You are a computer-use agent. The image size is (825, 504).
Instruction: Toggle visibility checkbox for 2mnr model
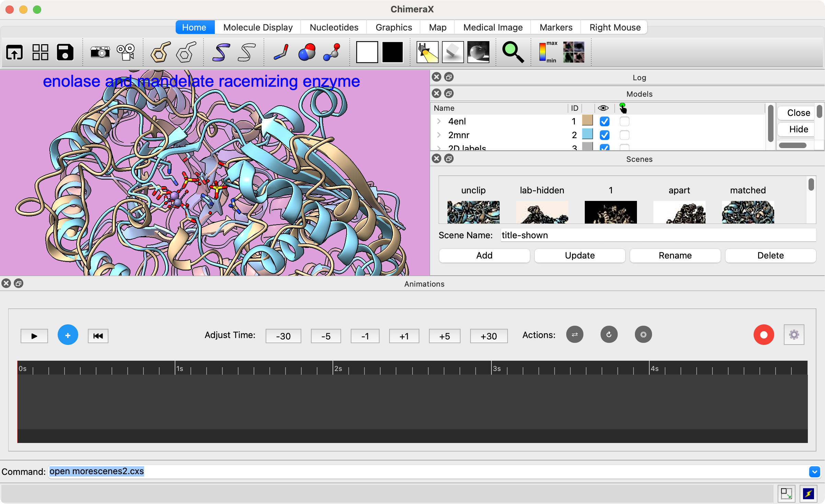(604, 135)
